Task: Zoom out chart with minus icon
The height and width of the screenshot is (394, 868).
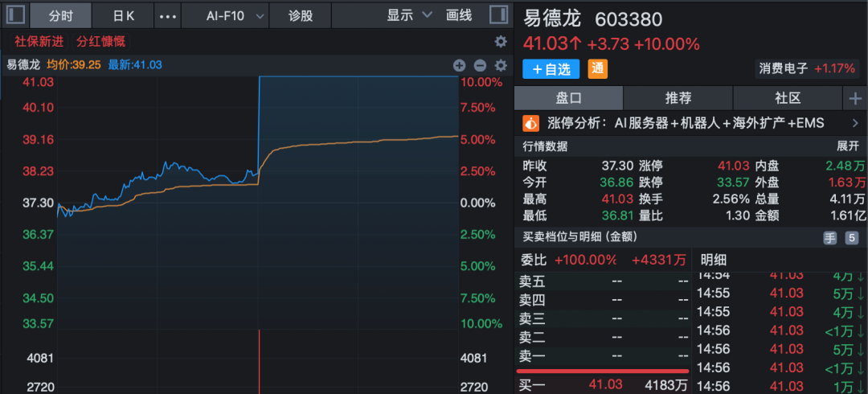Action: pos(480,65)
